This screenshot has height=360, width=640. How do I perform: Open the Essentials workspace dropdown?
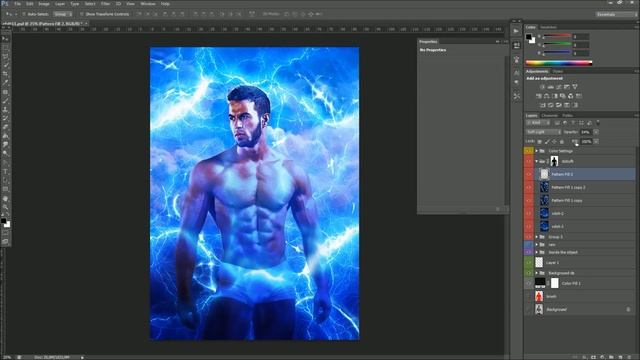(616, 14)
